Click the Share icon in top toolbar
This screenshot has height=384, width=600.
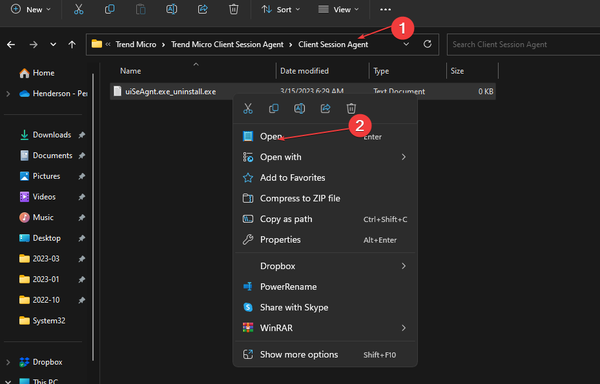pyautogui.click(x=202, y=10)
